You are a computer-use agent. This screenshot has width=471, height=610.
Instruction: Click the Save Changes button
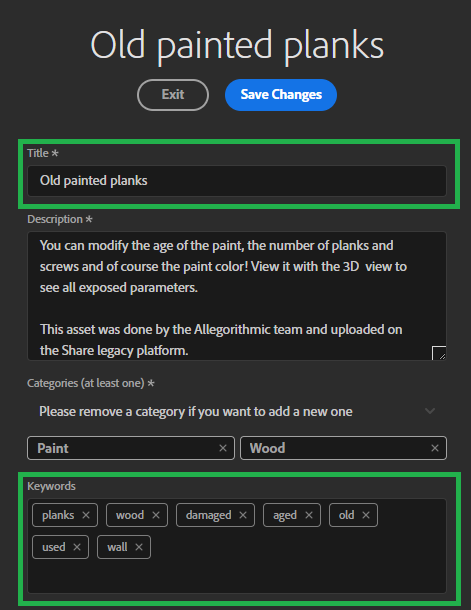(281, 95)
